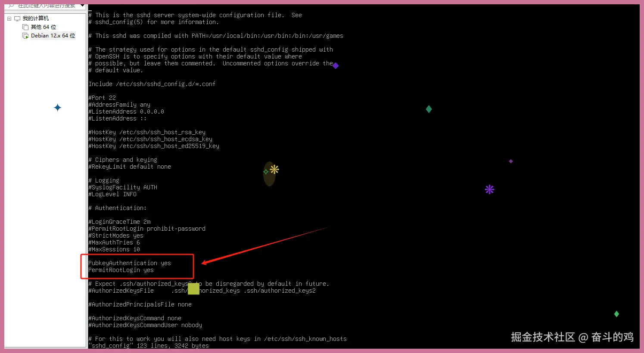The width and height of the screenshot is (644, 353).
Task: Click the #PermitRootLogin prohibit-password line
Action: click(x=147, y=229)
